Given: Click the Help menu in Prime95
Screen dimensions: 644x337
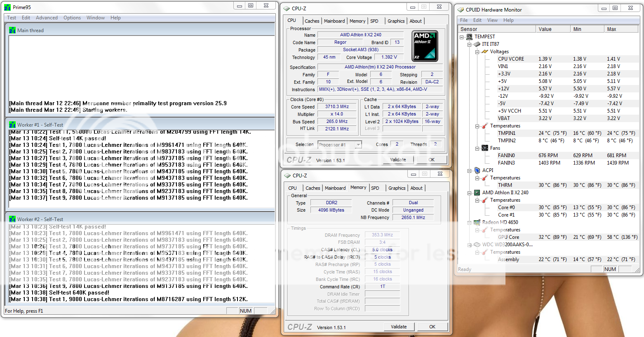Looking at the screenshot, I should (x=115, y=18).
